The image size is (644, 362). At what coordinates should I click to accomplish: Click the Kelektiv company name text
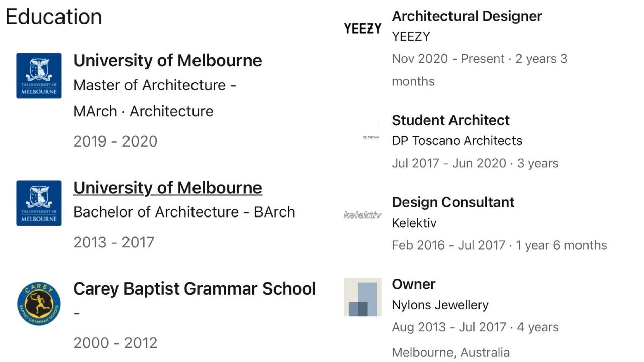click(414, 223)
